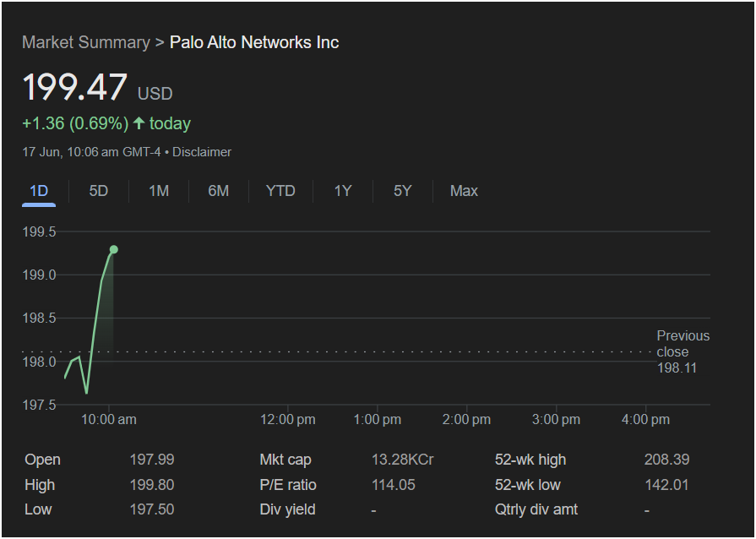Click the 52-wk high value 208.39
756x539 pixels.
click(x=666, y=460)
